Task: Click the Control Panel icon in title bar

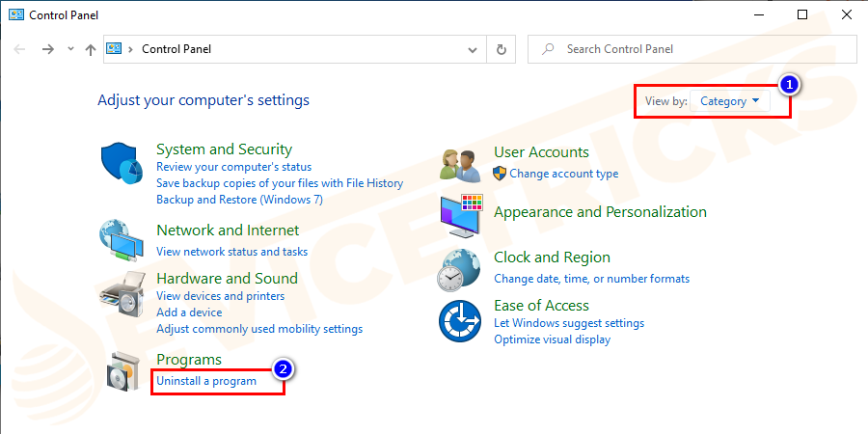Action: click(16, 14)
